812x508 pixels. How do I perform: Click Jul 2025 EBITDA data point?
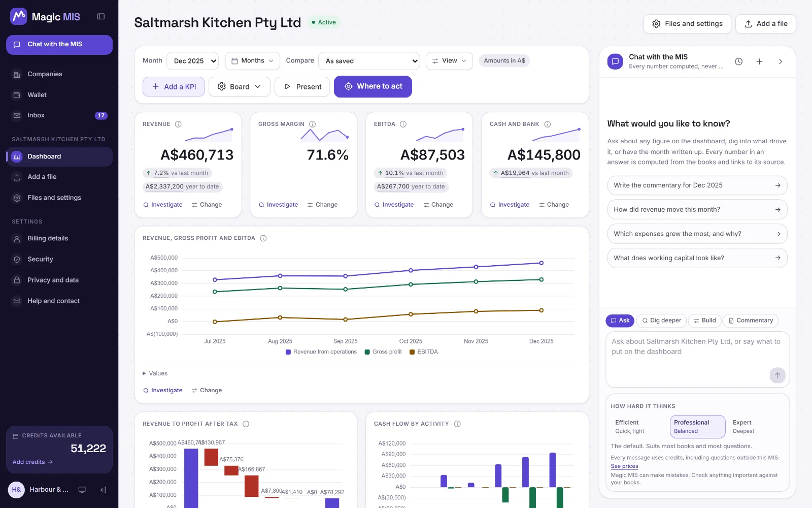[215, 322]
